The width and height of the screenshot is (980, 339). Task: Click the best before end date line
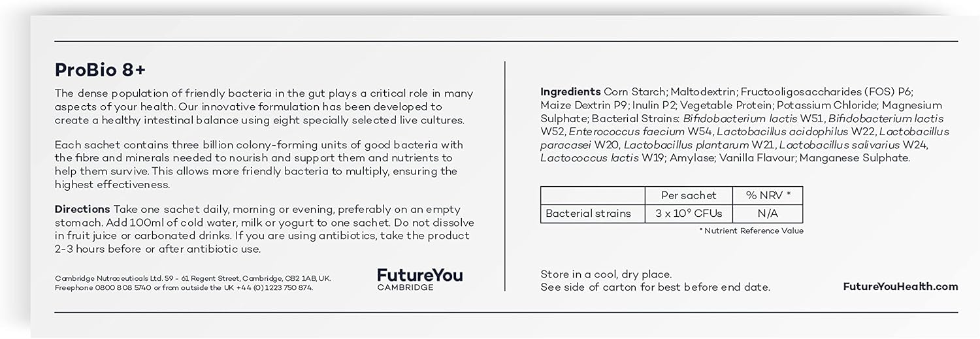coord(655,287)
